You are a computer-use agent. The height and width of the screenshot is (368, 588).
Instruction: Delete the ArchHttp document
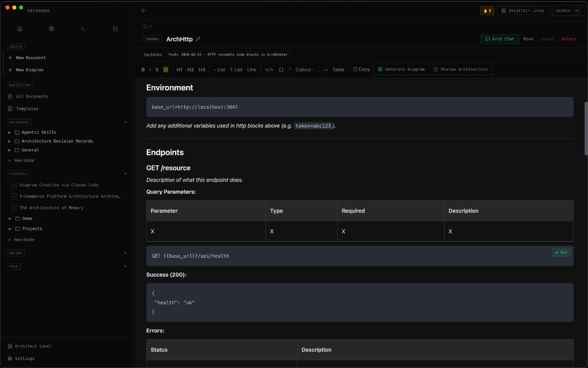[568, 39]
